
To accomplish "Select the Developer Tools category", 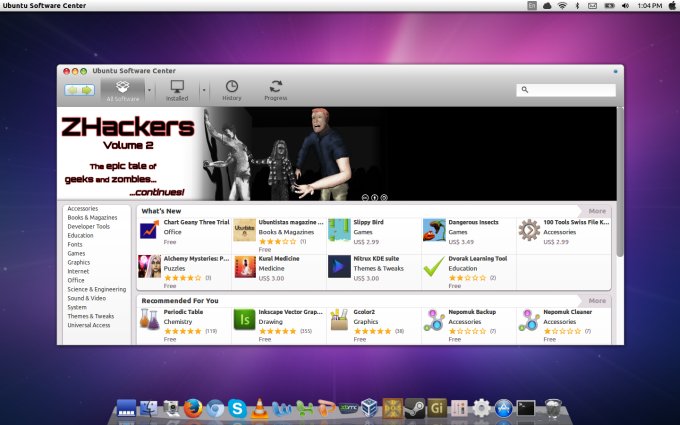I will (x=88, y=226).
